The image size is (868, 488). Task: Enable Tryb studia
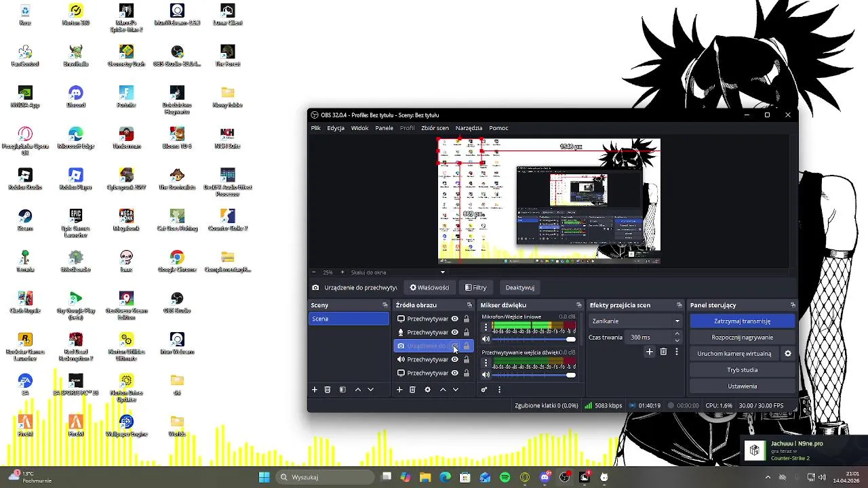click(742, 370)
